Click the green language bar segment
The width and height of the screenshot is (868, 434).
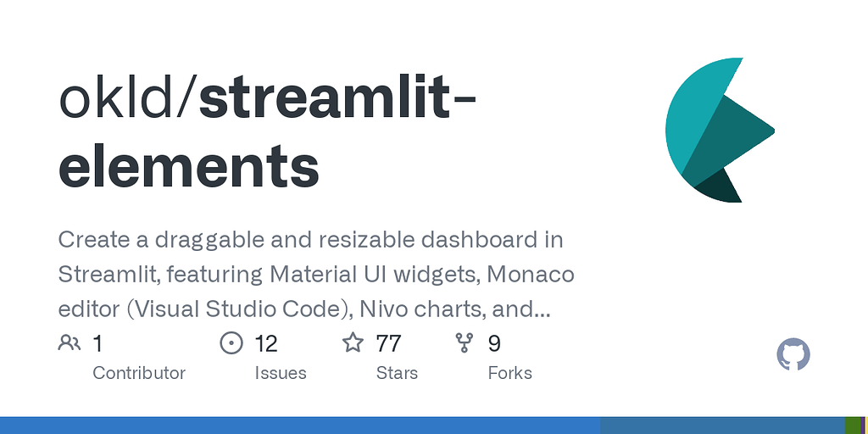tap(852, 426)
